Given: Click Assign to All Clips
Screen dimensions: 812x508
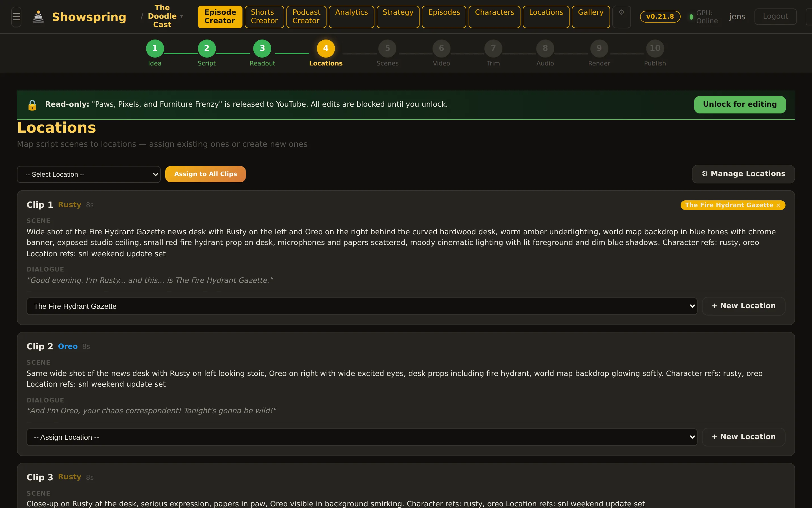Looking at the screenshot, I should tap(205, 174).
